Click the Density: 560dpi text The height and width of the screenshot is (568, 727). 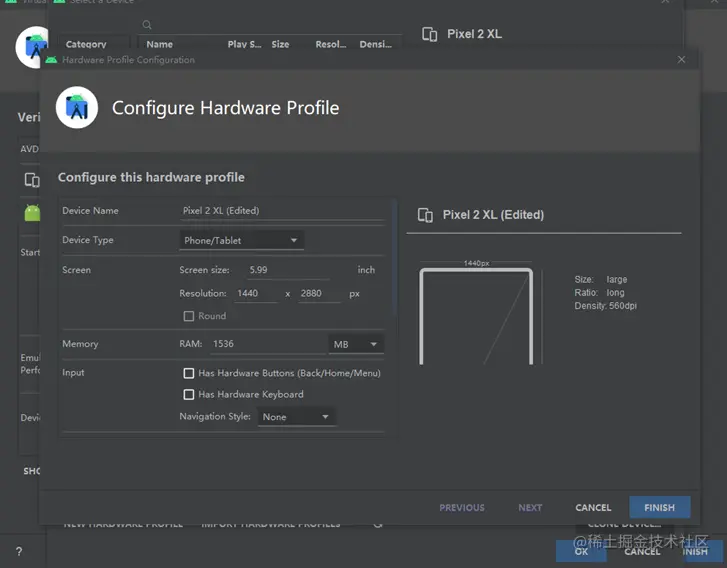[x=606, y=306]
